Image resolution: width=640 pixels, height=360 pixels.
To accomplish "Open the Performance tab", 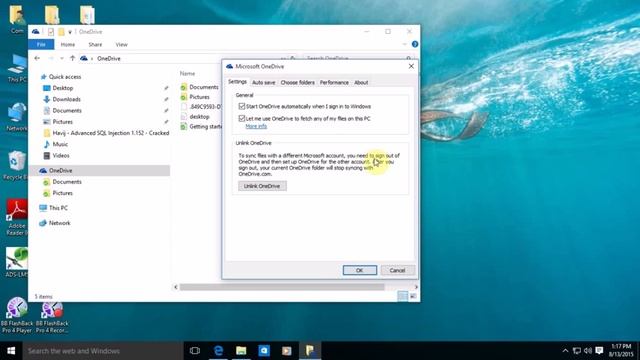I will tap(334, 82).
